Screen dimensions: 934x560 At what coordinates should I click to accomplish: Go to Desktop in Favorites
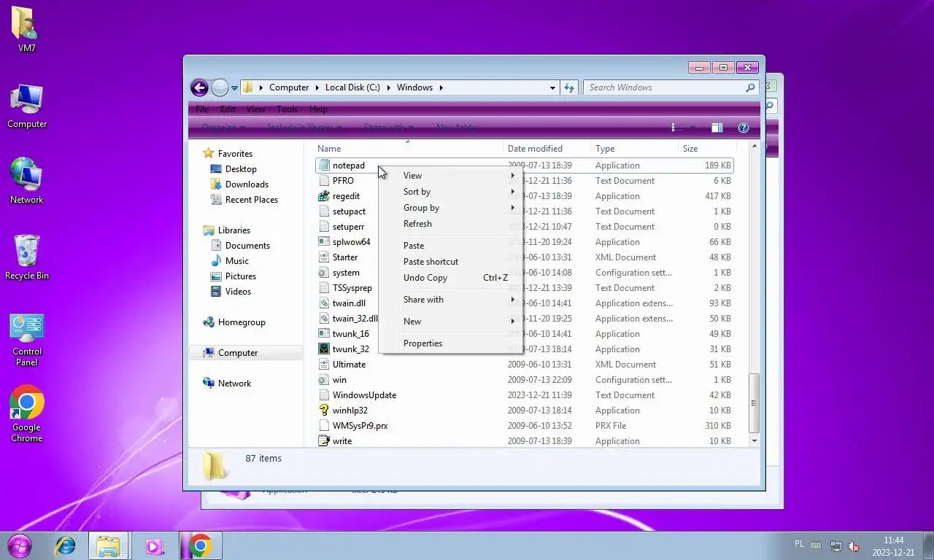(x=233, y=169)
